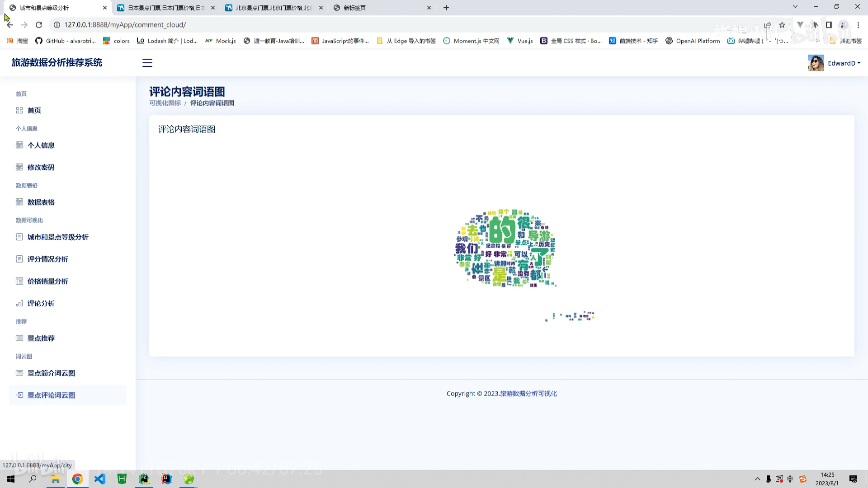Open a new tab with plus button

tap(446, 8)
